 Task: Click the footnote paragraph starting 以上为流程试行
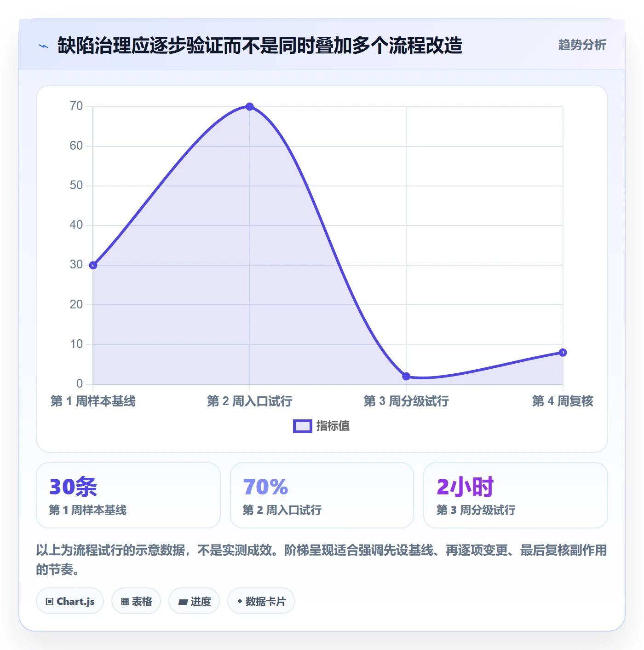click(x=322, y=560)
